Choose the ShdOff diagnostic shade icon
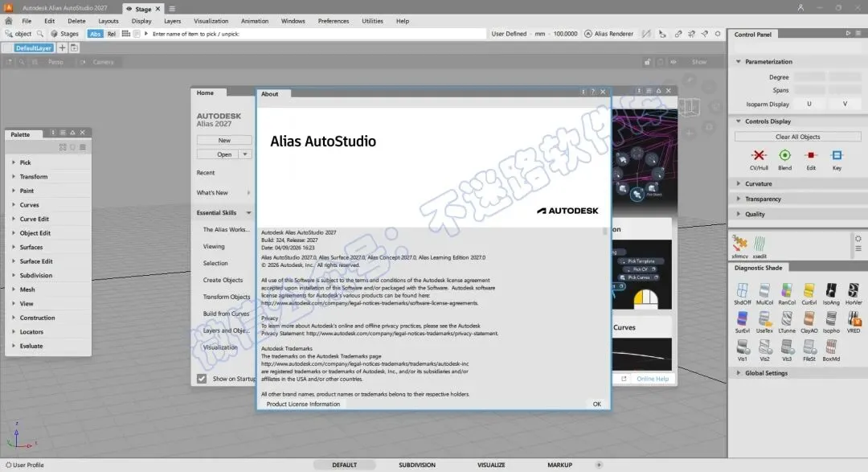The height and width of the screenshot is (472, 868). pos(743,290)
